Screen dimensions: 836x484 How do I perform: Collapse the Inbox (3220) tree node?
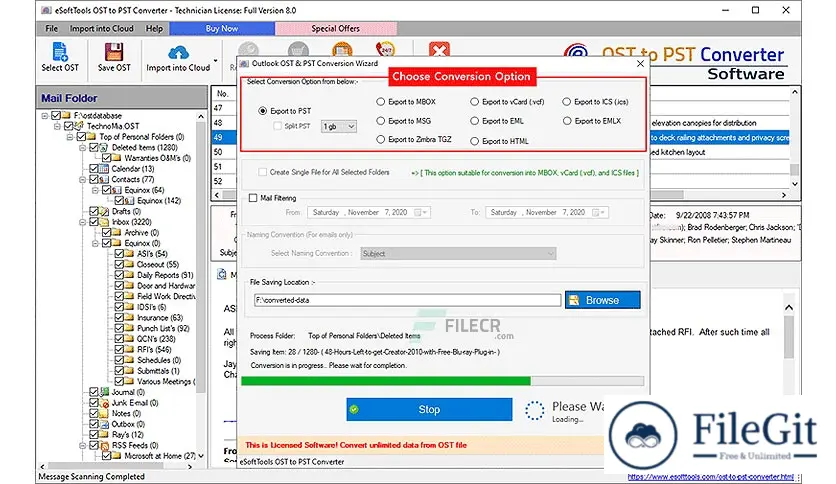(x=83, y=222)
